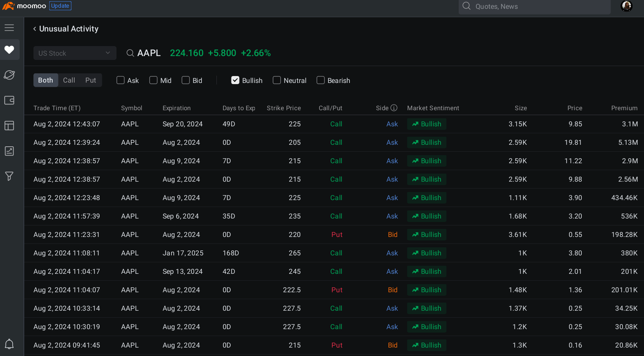Screen dimensions: 644x356
Task: Open the planet discover icon
Action: (9, 75)
